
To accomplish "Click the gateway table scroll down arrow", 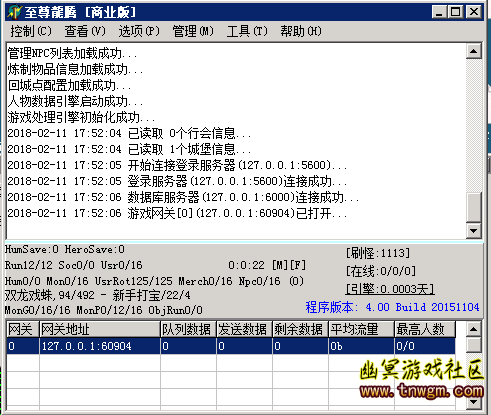I will (x=473, y=402).
